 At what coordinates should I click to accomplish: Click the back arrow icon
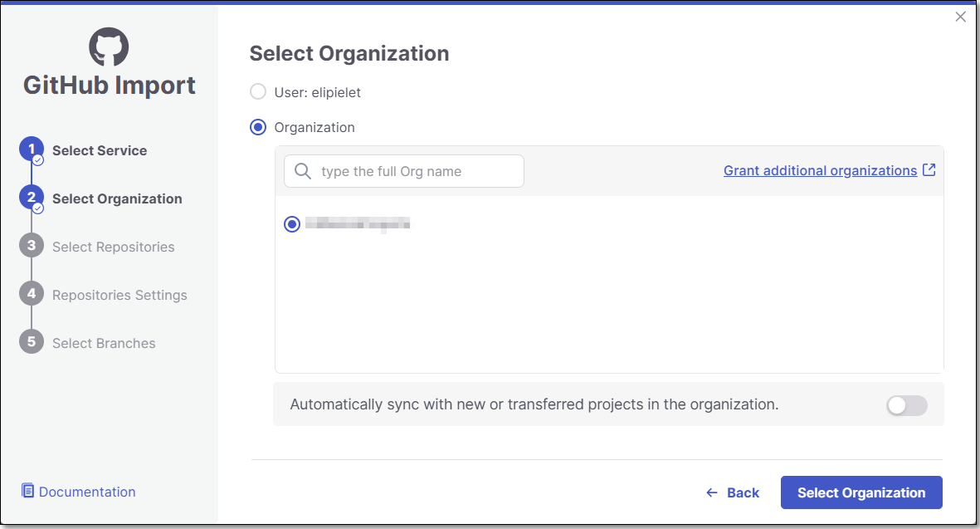click(712, 492)
